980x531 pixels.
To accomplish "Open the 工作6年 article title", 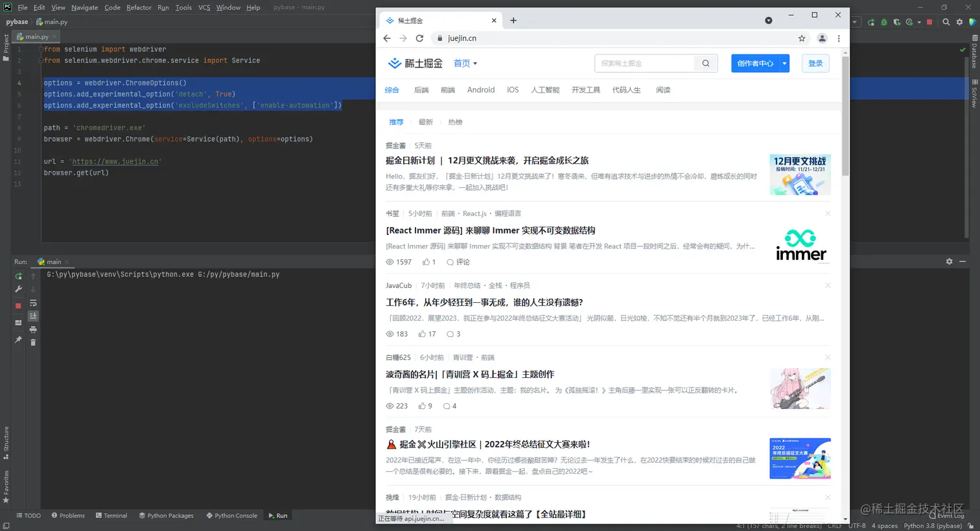I will tap(484, 302).
